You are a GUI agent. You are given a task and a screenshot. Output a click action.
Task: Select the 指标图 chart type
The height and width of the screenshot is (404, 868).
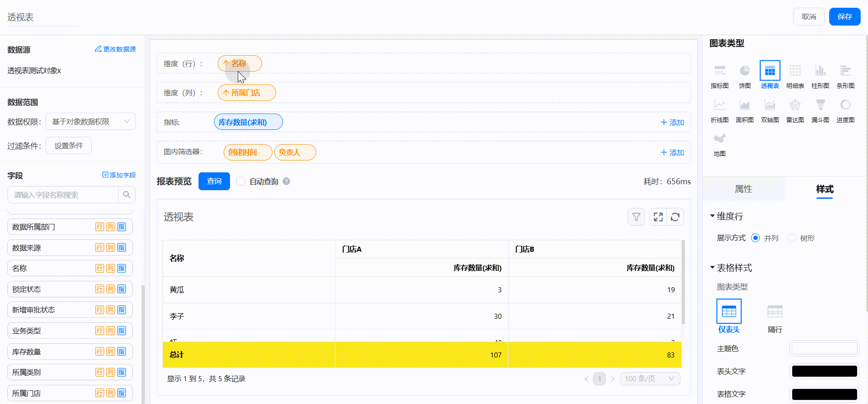[720, 76]
